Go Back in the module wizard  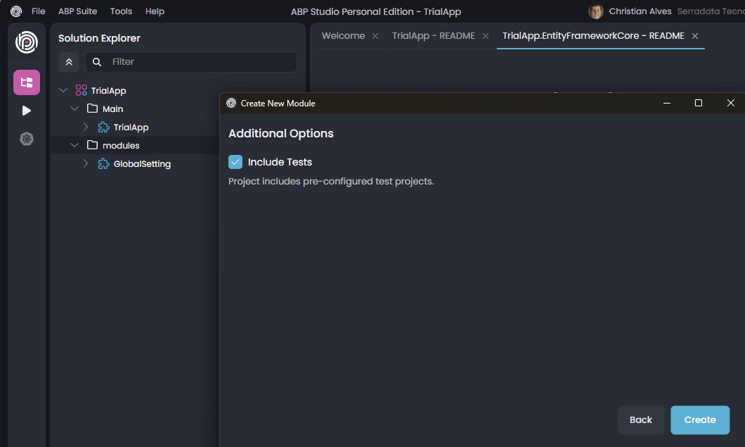641,420
